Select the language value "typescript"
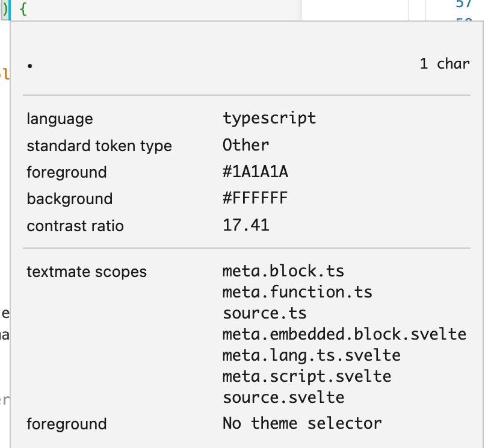Viewport: 491px width, 448px height. (269, 118)
